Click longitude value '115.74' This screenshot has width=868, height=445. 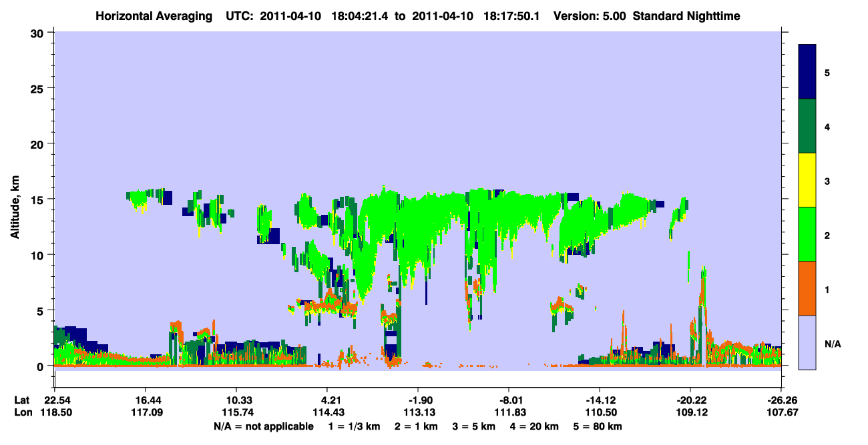click(236, 413)
